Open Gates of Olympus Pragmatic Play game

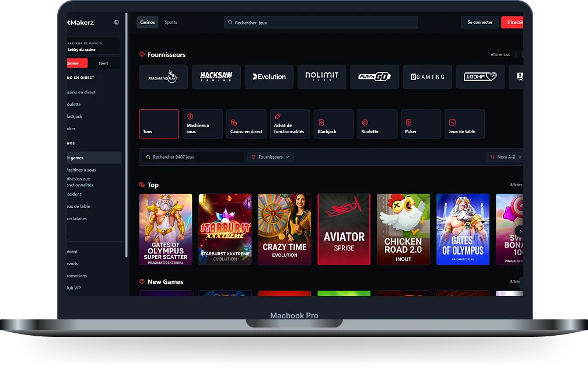[x=463, y=229]
